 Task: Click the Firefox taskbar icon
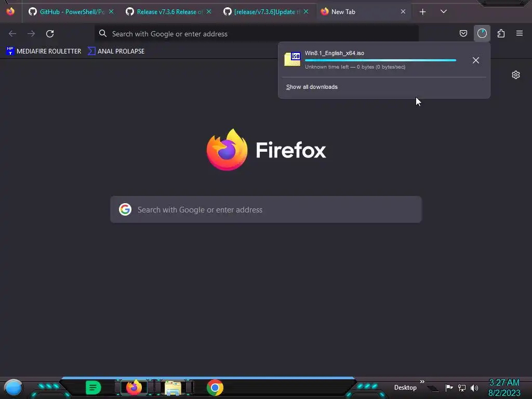pyautogui.click(x=134, y=388)
